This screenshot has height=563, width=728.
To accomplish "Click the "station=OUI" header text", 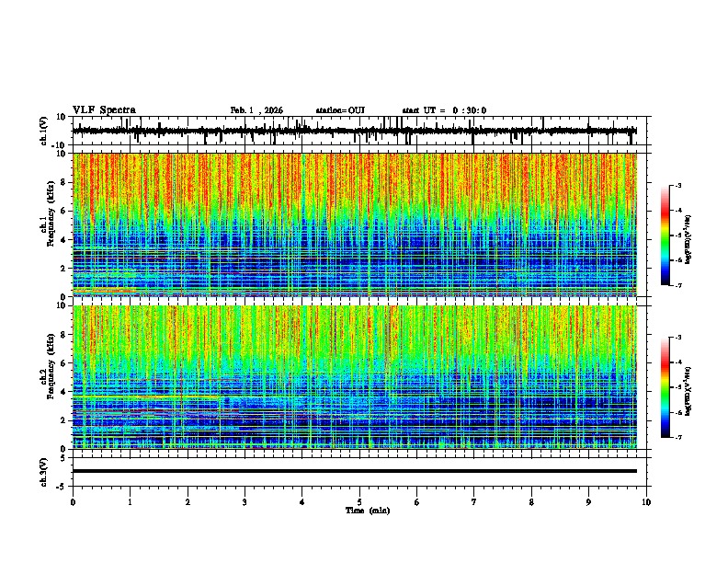I will (x=340, y=110).
